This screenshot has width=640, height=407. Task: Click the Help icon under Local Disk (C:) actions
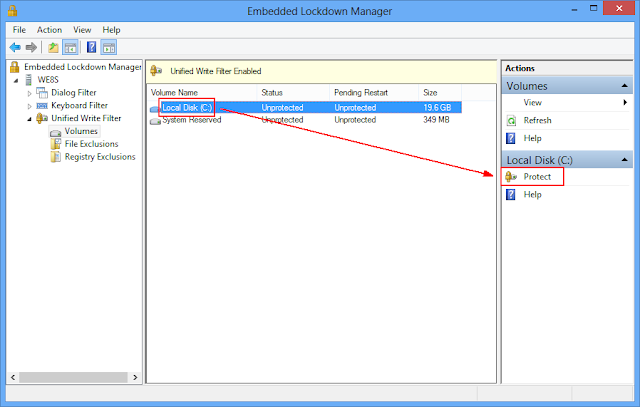click(511, 194)
